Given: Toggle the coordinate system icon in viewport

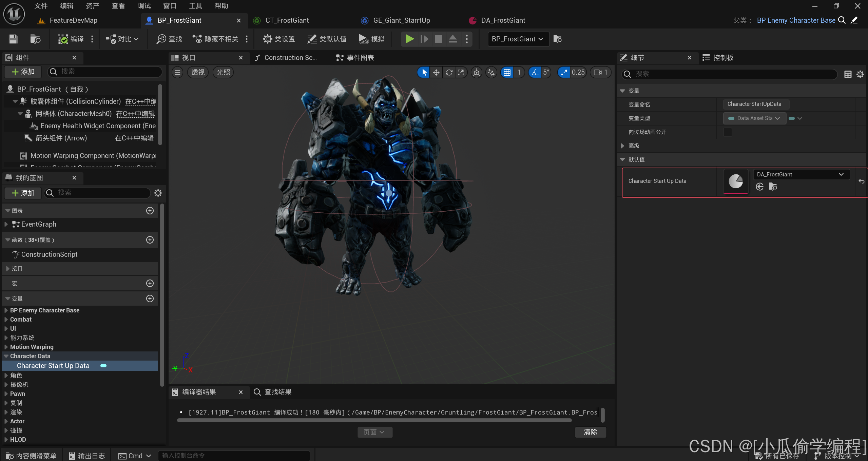Looking at the screenshot, I should click(477, 72).
